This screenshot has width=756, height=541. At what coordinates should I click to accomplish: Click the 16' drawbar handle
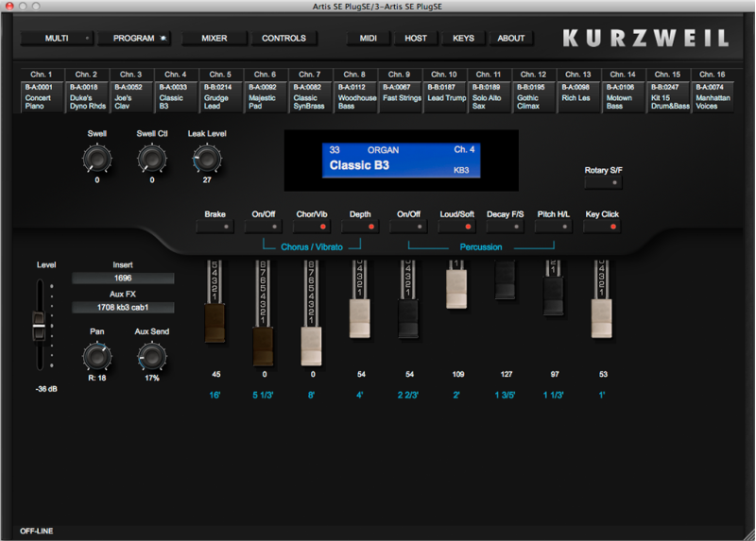(x=213, y=323)
